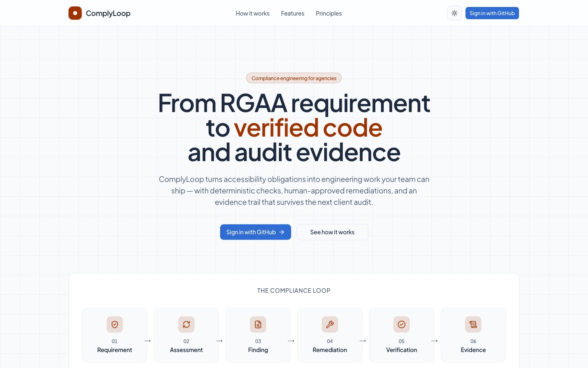Click the step number 06
Screen dimensions: 588x368
[x=473, y=341]
